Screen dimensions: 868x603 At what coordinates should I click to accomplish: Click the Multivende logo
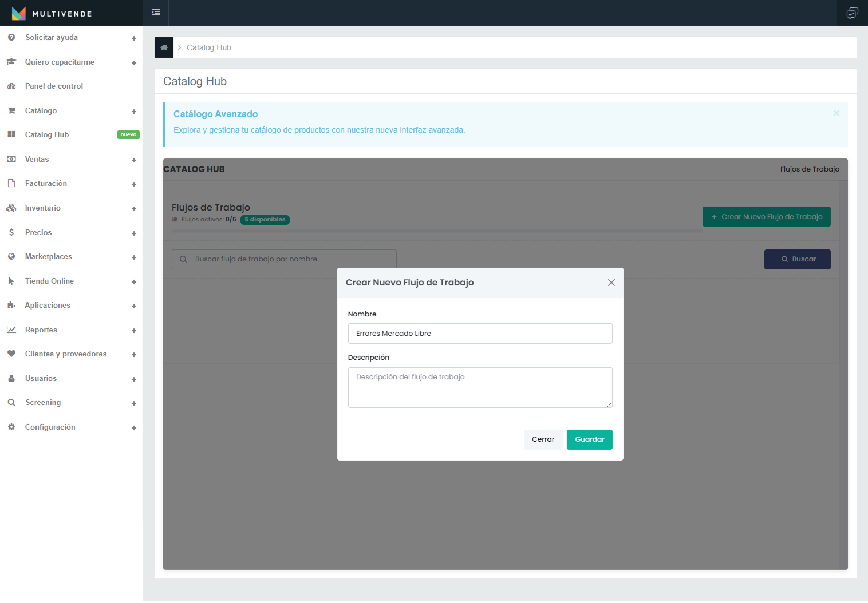click(x=52, y=13)
